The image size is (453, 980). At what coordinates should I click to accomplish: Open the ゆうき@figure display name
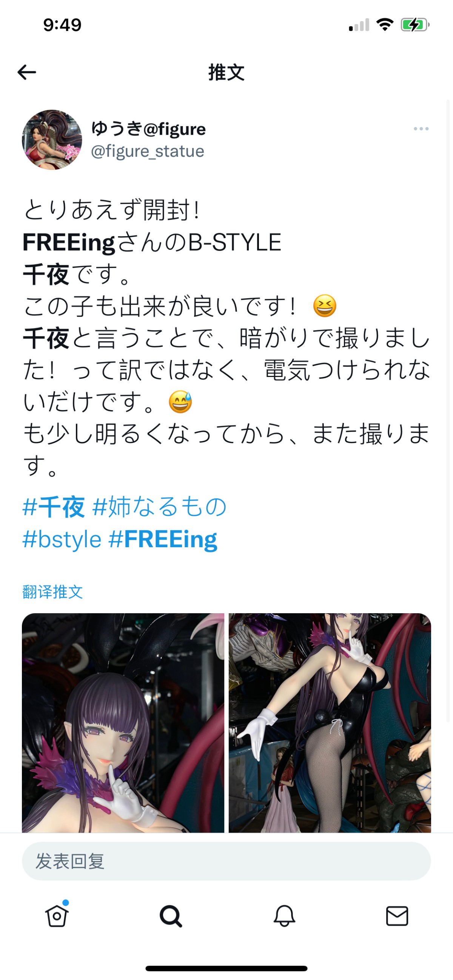click(148, 129)
